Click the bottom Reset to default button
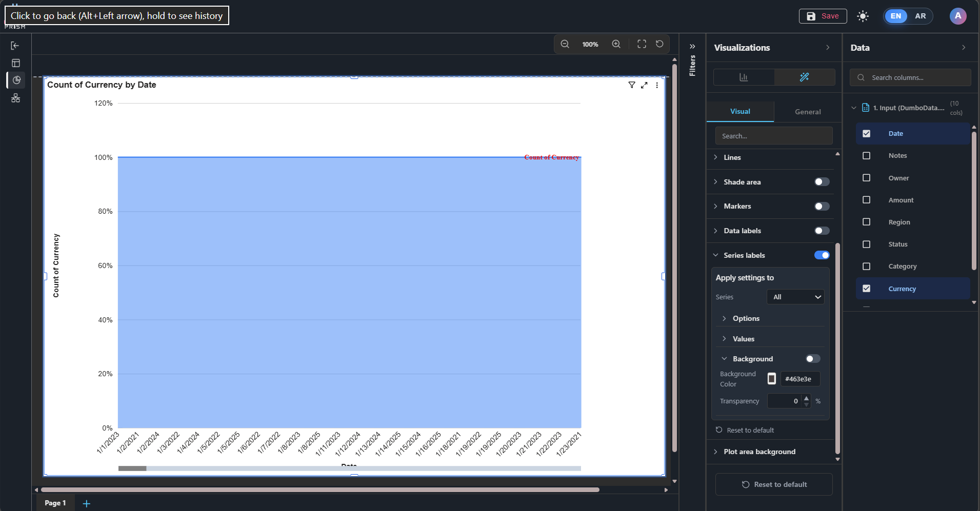The image size is (980, 511). pos(774,484)
